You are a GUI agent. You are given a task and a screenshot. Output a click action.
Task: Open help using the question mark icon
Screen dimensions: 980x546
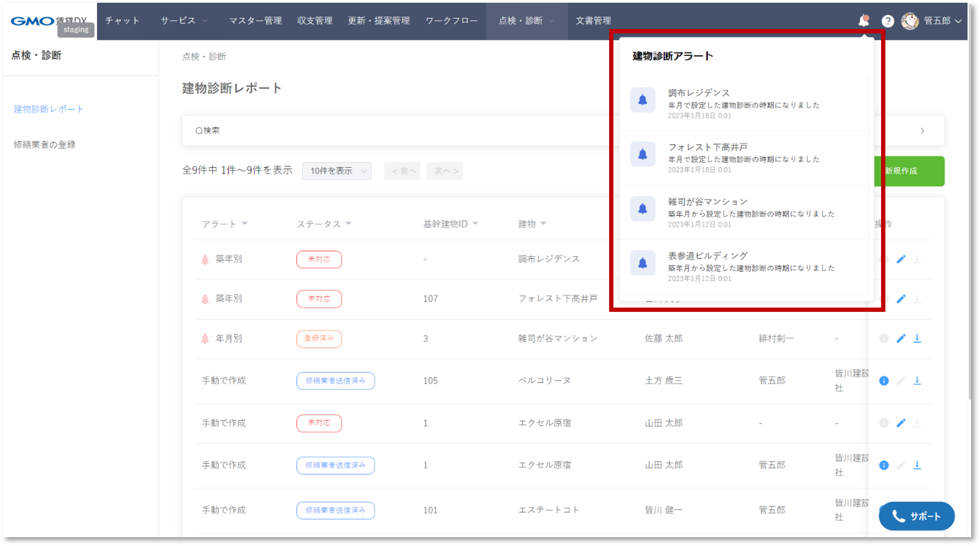[888, 21]
